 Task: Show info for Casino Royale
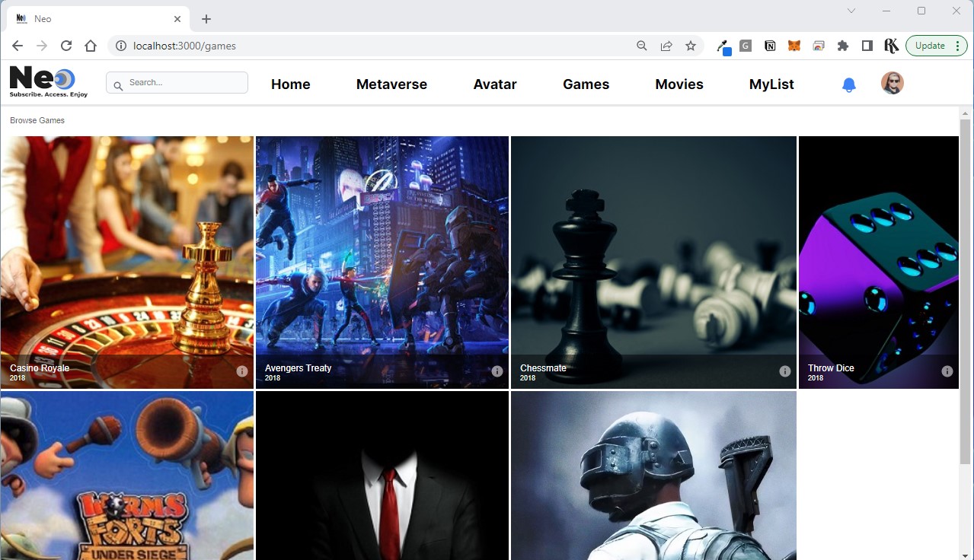point(242,371)
